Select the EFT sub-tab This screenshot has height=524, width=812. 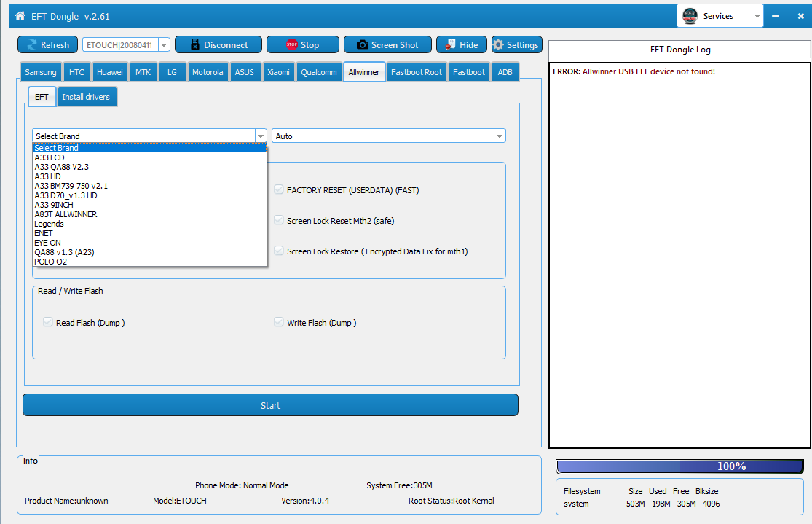[x=42, y=97]
